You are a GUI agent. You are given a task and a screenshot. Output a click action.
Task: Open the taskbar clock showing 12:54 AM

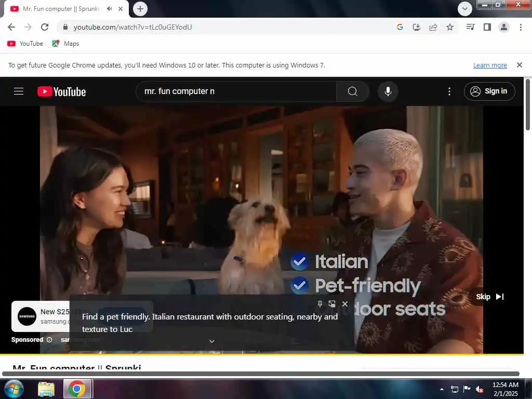point(505,389)
